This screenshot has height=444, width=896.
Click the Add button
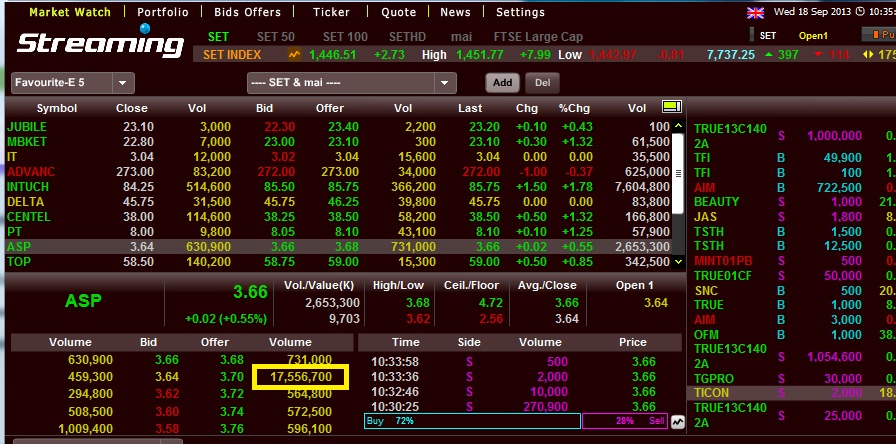(x=502, y=83)
